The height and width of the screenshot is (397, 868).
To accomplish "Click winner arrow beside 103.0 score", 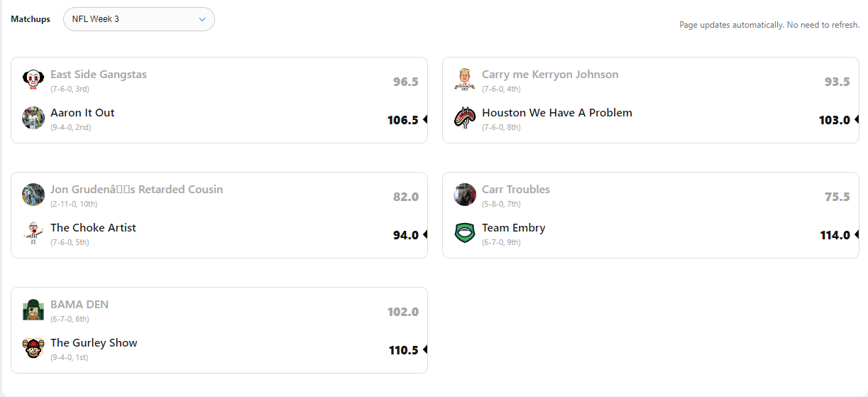I will (x=857, y=120).
